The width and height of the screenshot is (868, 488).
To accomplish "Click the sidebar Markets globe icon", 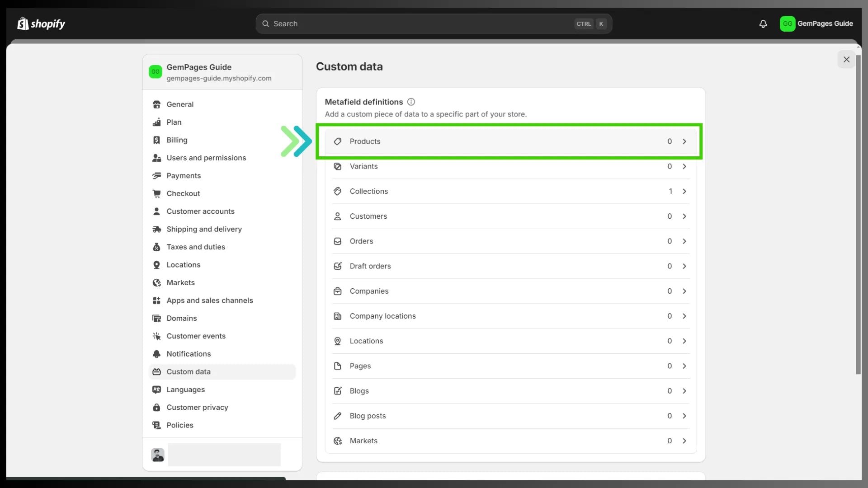I will 156,283.
